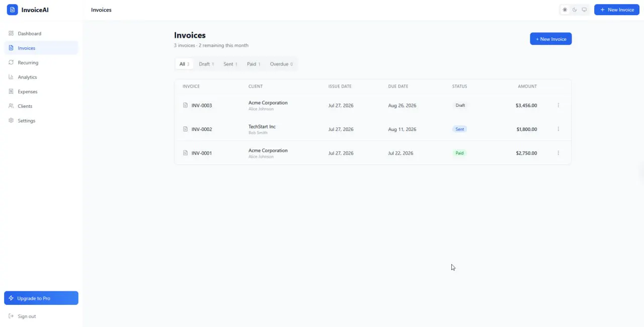Click the Paid status badge

459,153
